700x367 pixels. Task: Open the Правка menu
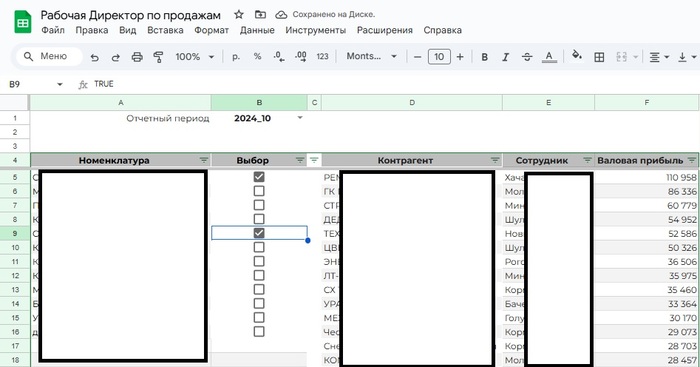click(x=92, y=30)
